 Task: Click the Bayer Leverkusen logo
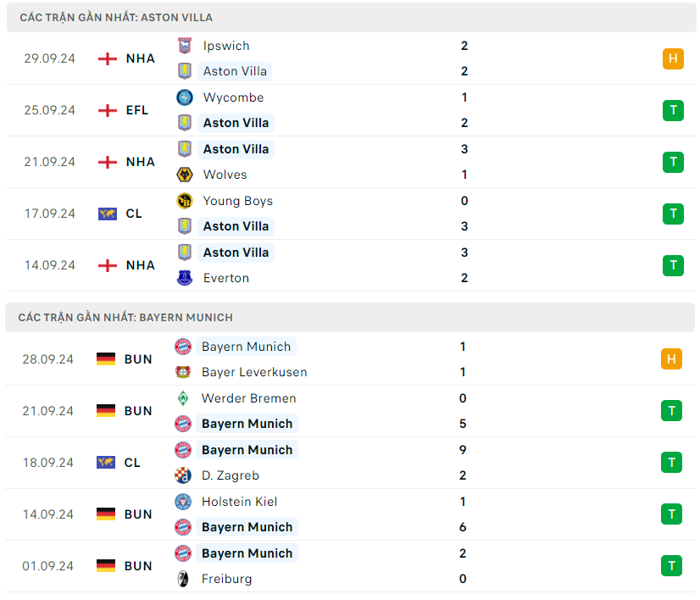tap(182, 372)
